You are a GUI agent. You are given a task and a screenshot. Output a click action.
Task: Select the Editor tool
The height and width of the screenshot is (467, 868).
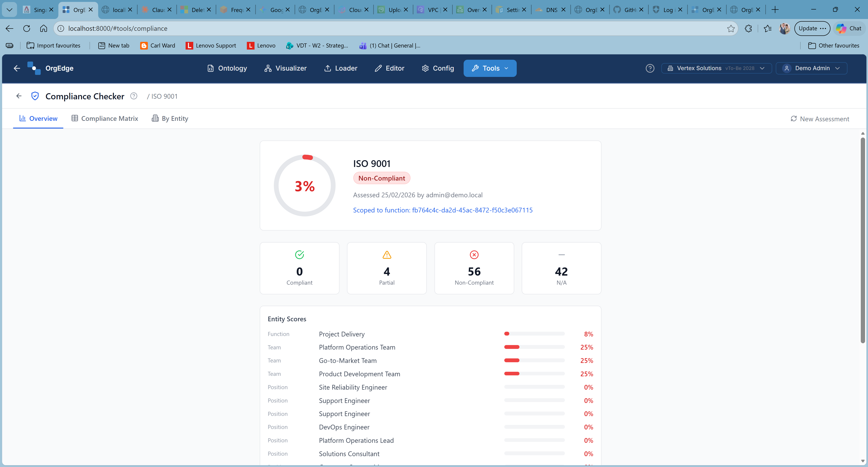(389, 68)
